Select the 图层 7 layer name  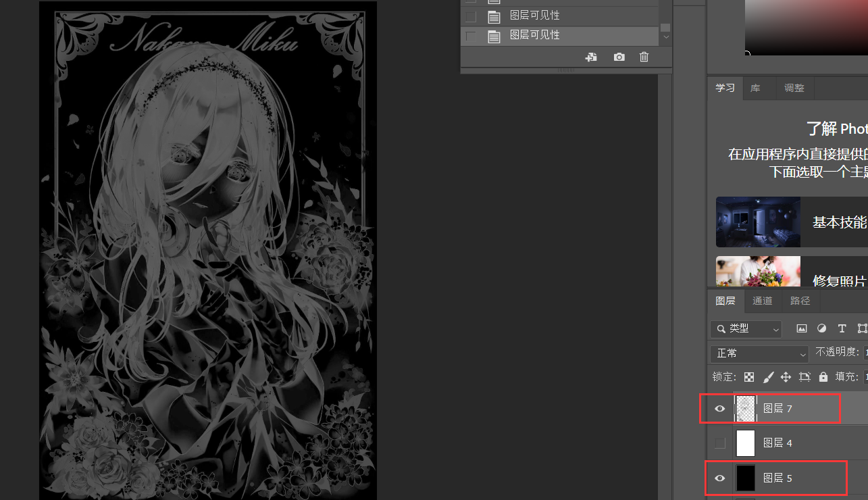pyautogui.click(x=777, y=409)
